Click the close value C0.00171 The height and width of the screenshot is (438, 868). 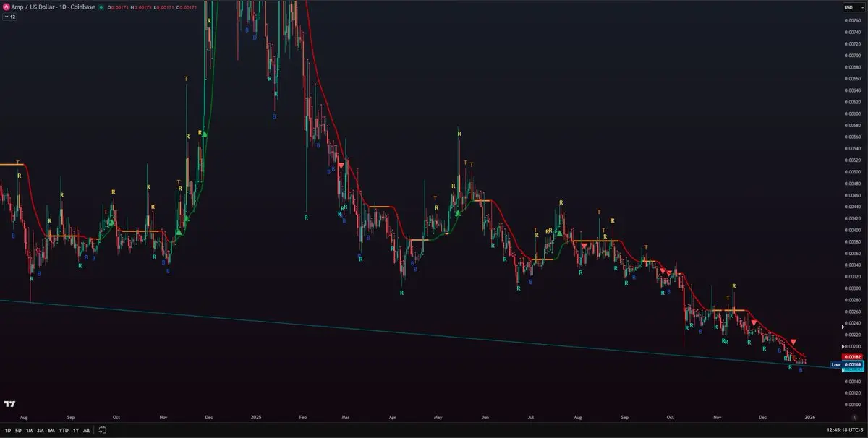click(185, 7)
